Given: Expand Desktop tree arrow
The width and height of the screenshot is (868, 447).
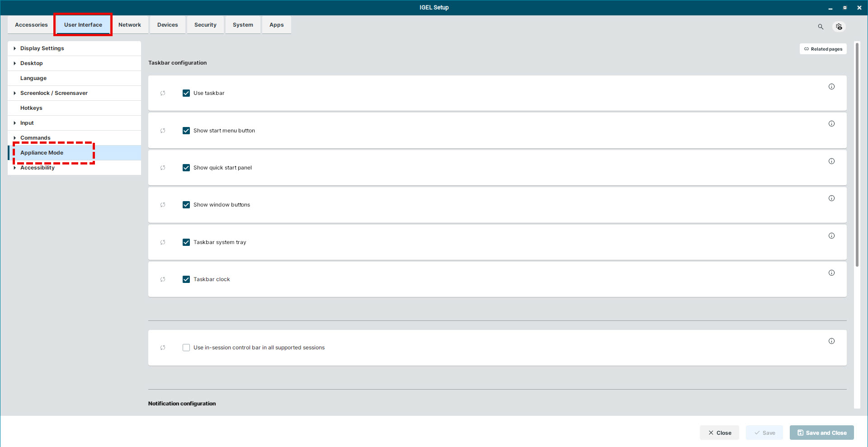Looking at the screenshot, I should [x=14, y=63].
